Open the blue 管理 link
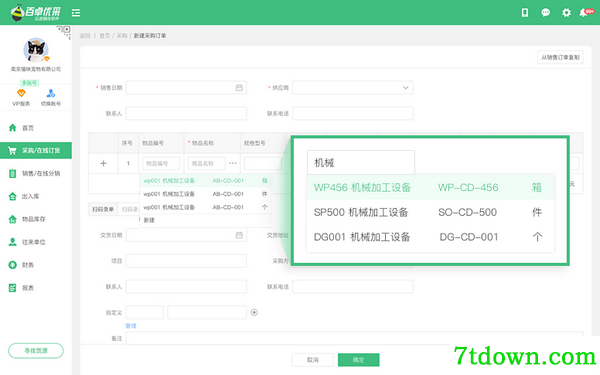The width and height of the screenshot is (600, 375). click(131, 326)
